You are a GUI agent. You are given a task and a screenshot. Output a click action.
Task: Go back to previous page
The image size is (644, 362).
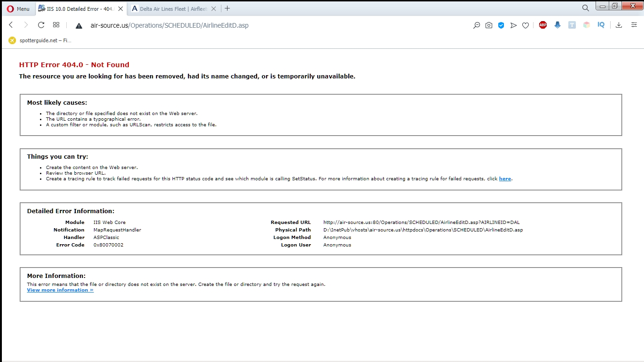[11, 25]
